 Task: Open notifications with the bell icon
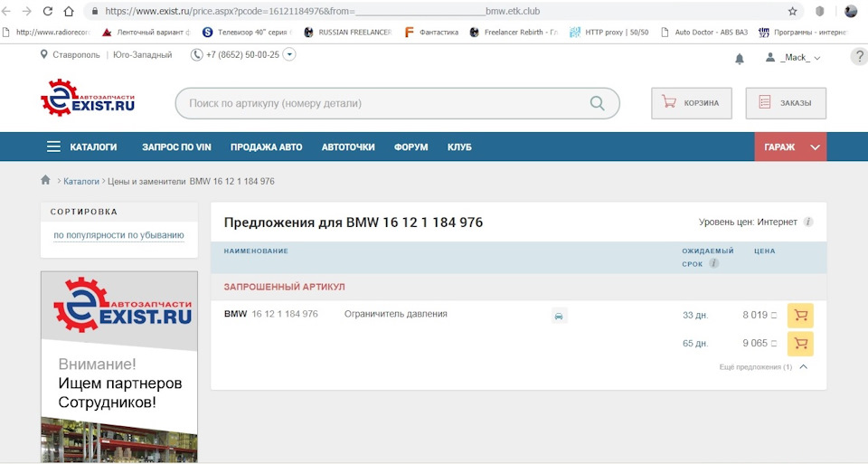[x=739, y=59]
